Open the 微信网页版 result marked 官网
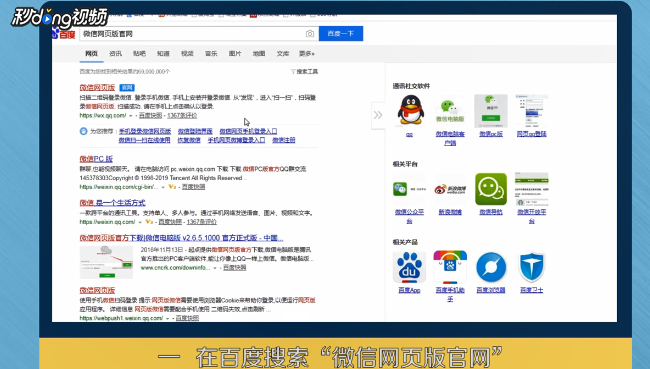This screenshot has width=650, height=369. [x=97, y=87]
